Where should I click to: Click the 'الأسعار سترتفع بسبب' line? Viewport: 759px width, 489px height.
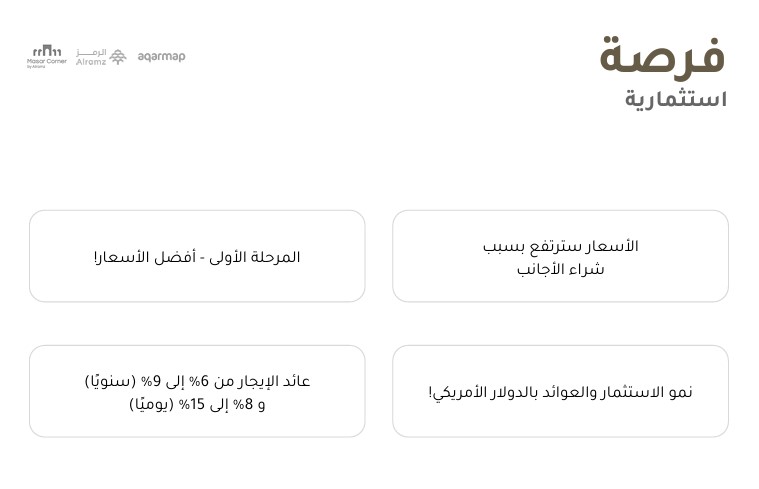tap(560, 246)
